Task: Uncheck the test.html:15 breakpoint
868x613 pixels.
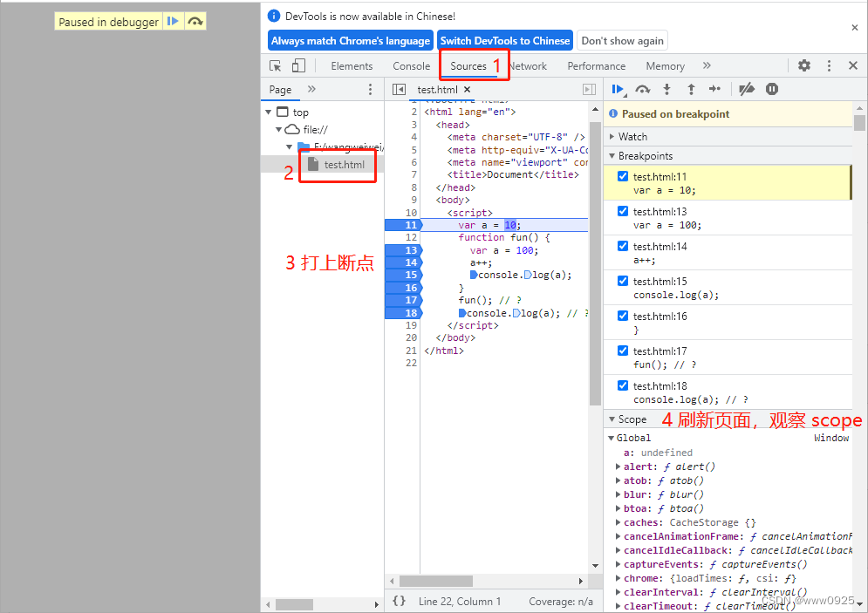Action: 623,281
